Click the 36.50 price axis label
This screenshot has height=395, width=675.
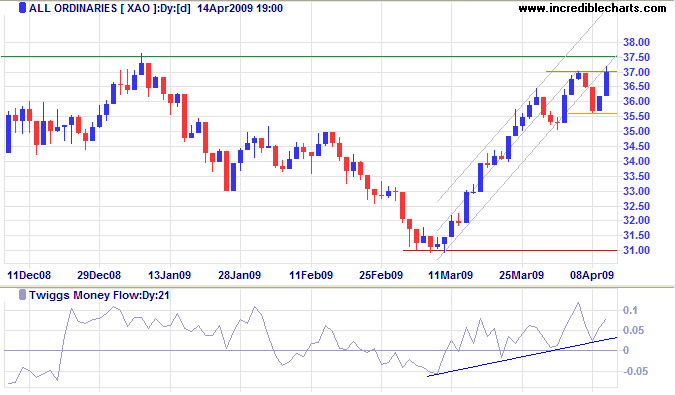pyautogui.click(x=636, y=86)
